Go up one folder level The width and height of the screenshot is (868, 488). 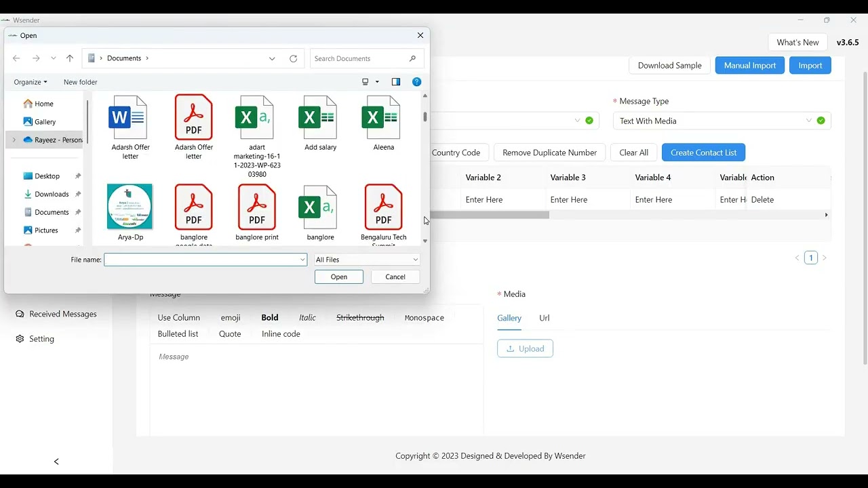click(x=70, y=58)
